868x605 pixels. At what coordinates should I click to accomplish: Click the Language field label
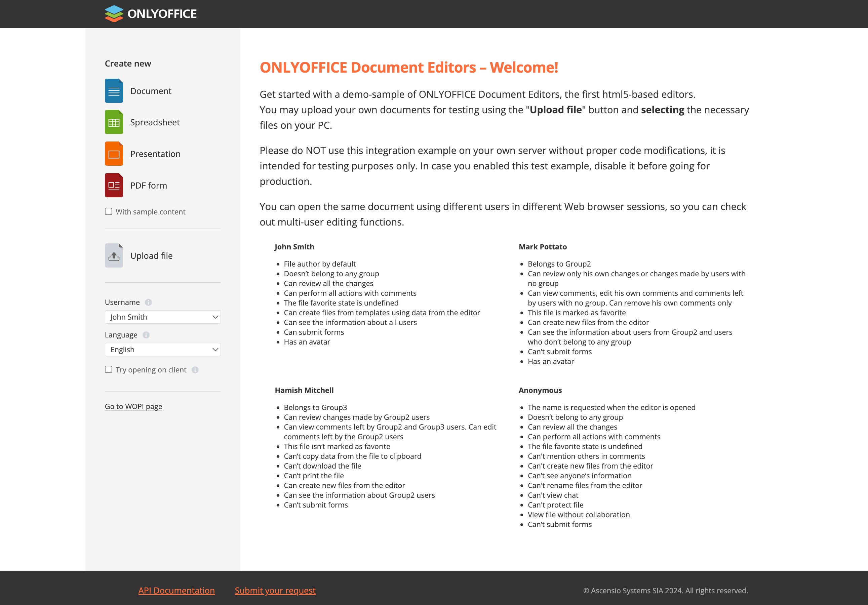click(121, 335)
